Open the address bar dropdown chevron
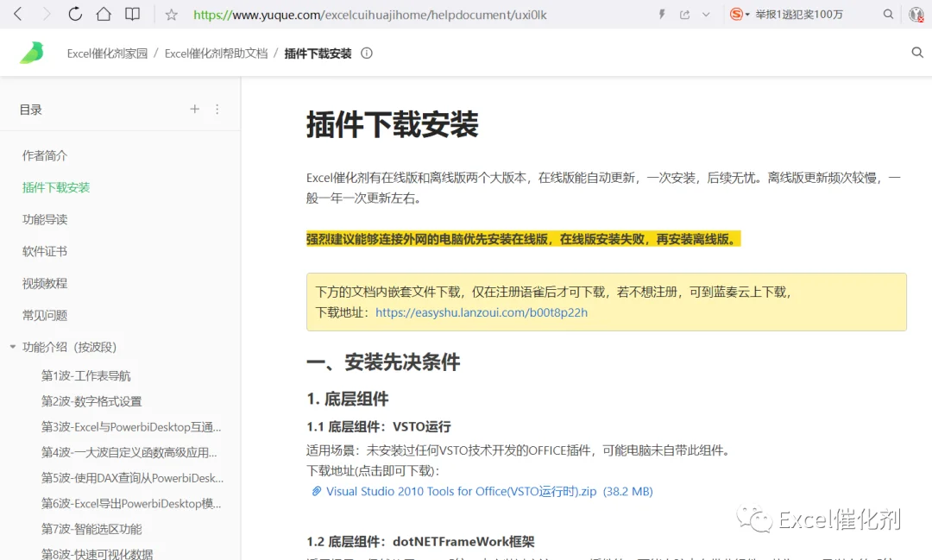The image size is (932, 560). click(706, 15)
